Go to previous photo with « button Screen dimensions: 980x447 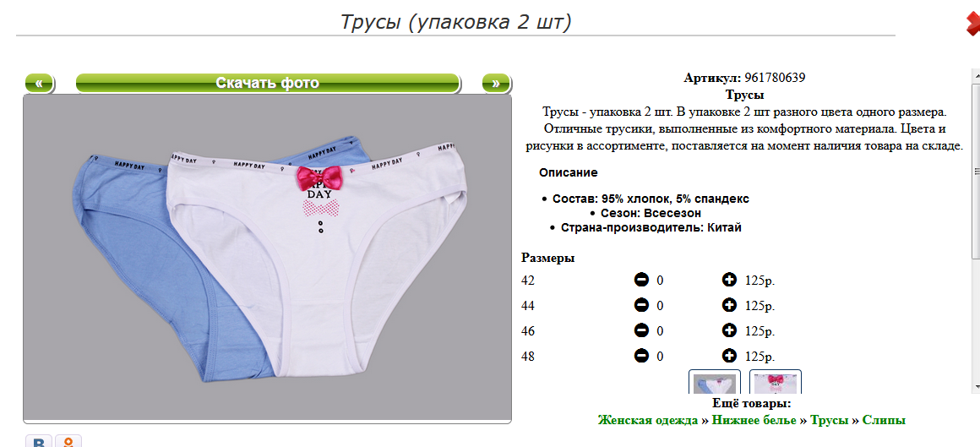coord(40,83)
